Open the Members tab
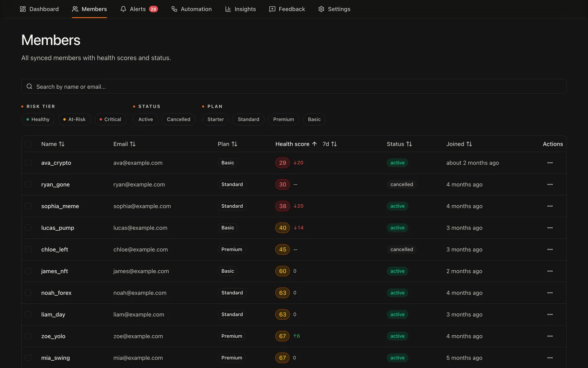 (x=89, y=9)
